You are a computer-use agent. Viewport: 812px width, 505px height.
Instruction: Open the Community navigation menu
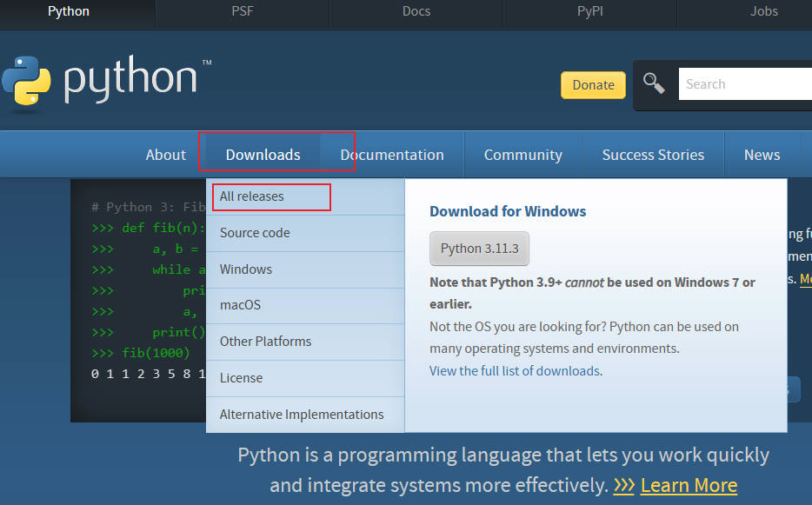(x=523, y=155)
